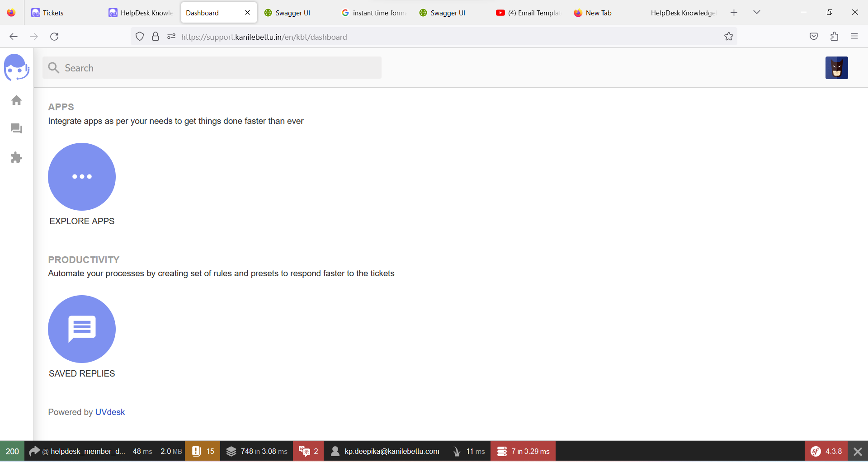Close the Symfony debug toolbar
The image size is (868, 462).
[x=858, y=451]
